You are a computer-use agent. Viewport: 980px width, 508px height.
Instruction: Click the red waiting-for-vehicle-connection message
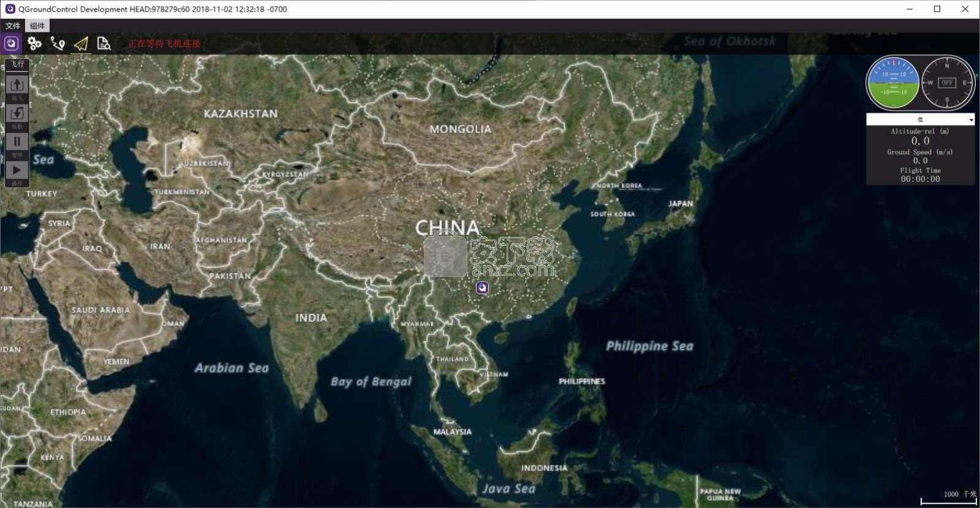pyautogui.click(x=164, y=43)
